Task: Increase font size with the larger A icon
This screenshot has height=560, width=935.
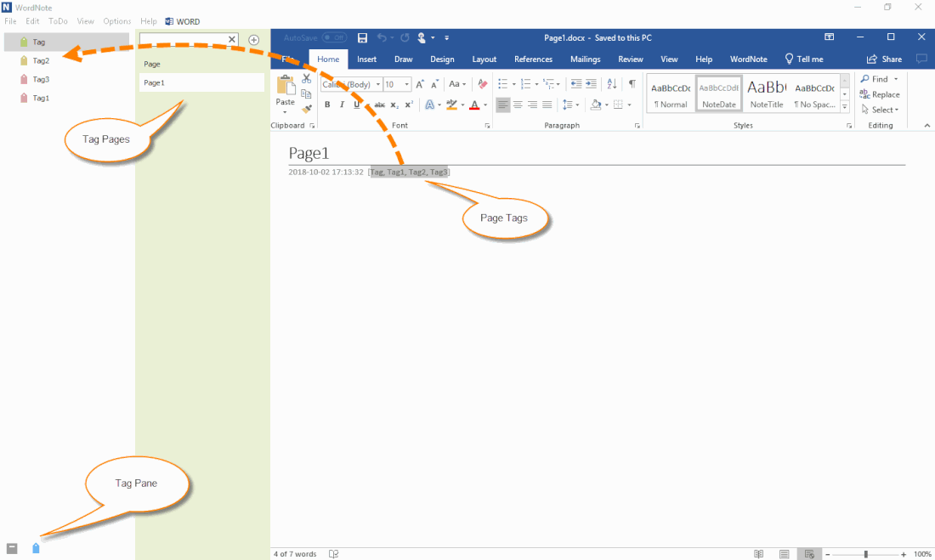Action: pos(420,84)
